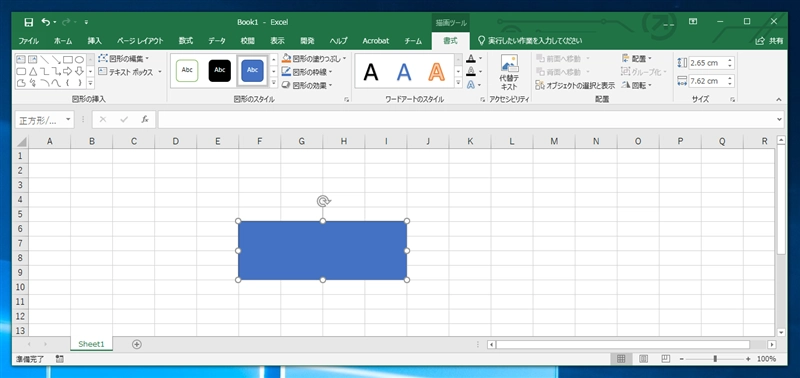Expand the shape styles gallery more arrow
The width and height of the screenshot is (800, 378).
pyautogui.click(x=273, y=83)
